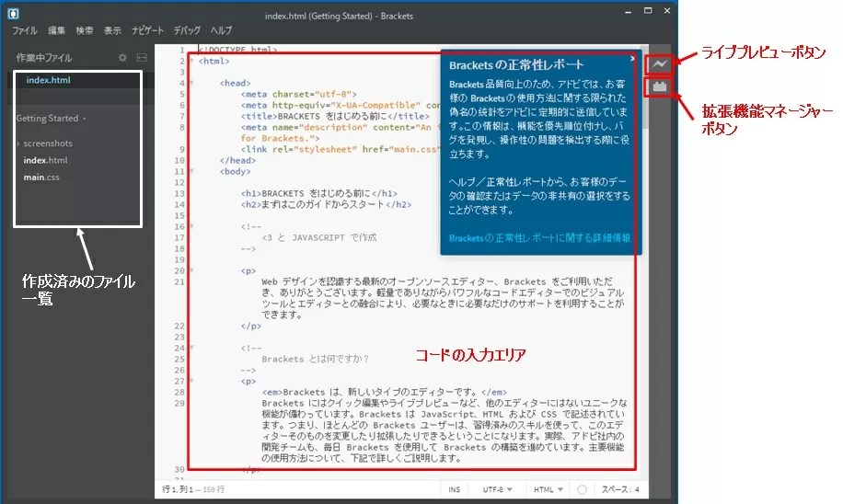This screenshot has width=843, height=504.
Task: Click the meta charset line 5
Action: [x=298, y=94]
